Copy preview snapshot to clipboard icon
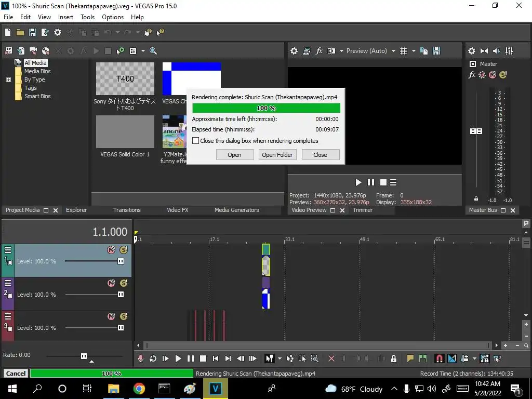Image resolution: width=532 pixels, height=399 pixels. (x=424, y=51)
